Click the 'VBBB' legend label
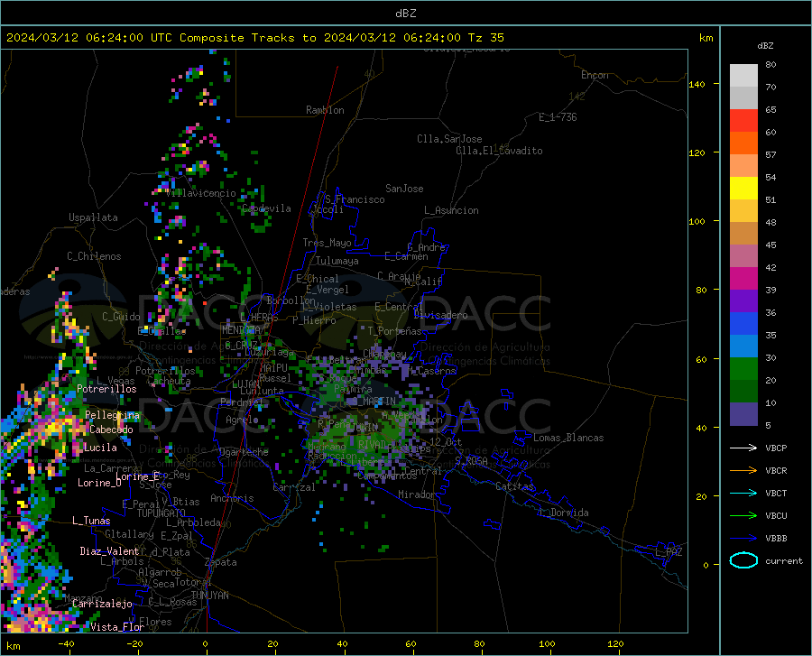Image resolution: width=812 pixels, height=656 pixels. (x=776, y=539)
